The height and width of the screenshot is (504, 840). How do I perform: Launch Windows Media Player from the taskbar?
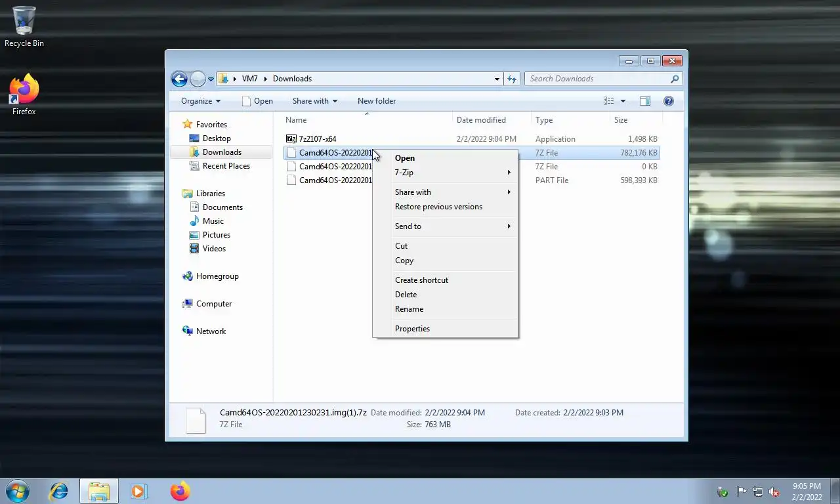[x=138, y=491]
